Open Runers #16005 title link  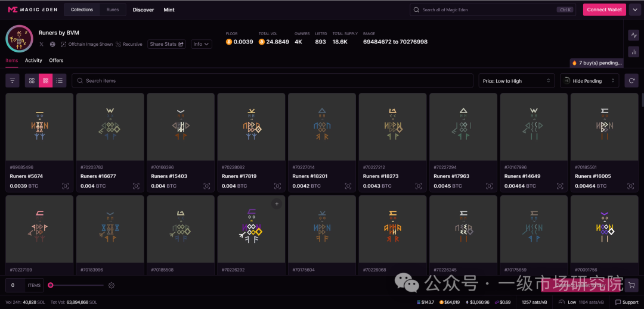coord(593,176)
